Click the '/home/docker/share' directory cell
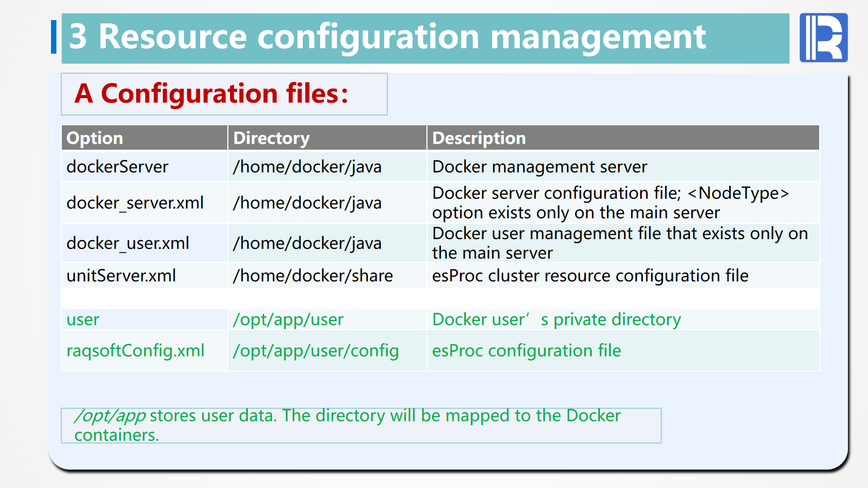 pos(313,276)
